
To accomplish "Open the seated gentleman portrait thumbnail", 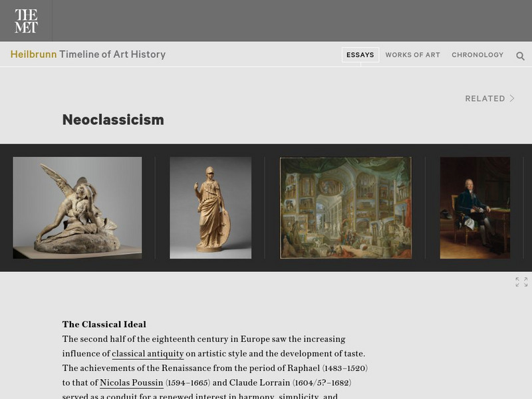I will 475,207.
